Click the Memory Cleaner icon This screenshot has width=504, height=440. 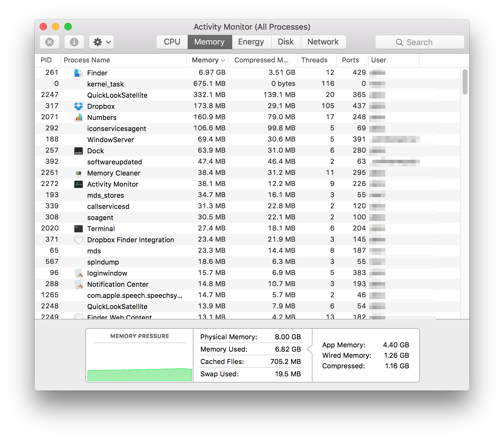click(x=79, y=173)
